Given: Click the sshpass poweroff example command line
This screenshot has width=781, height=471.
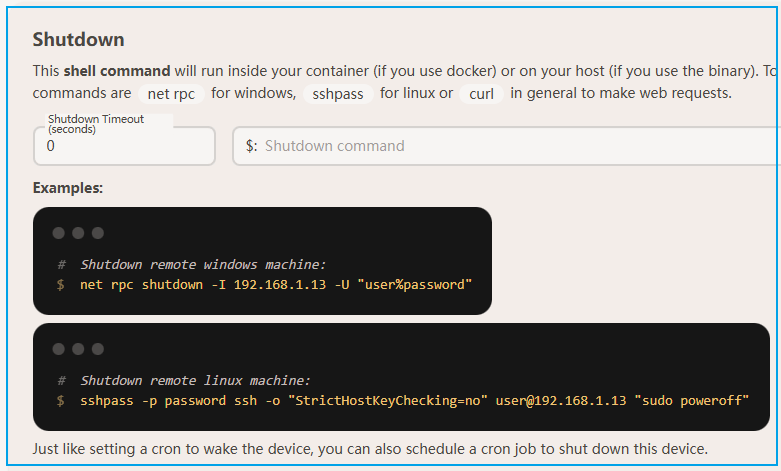Looking at the screenshot, I should pyautogui.click(x=414, y=400).
